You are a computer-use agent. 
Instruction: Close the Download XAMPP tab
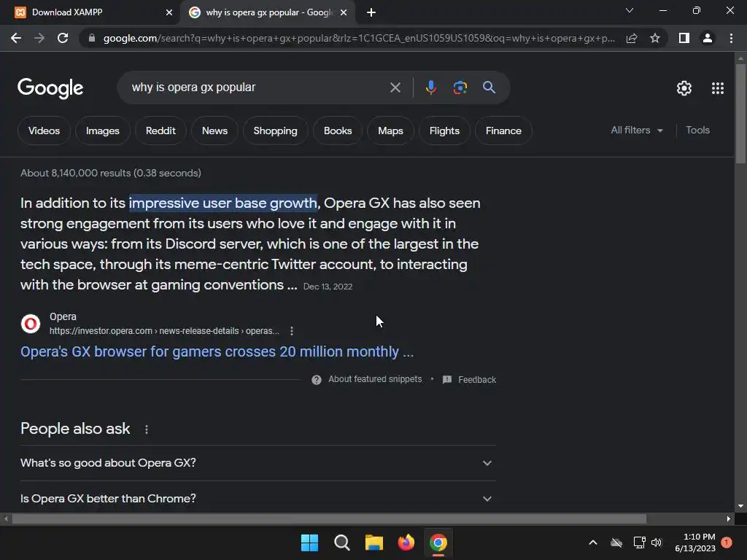(x=169, y=12)
